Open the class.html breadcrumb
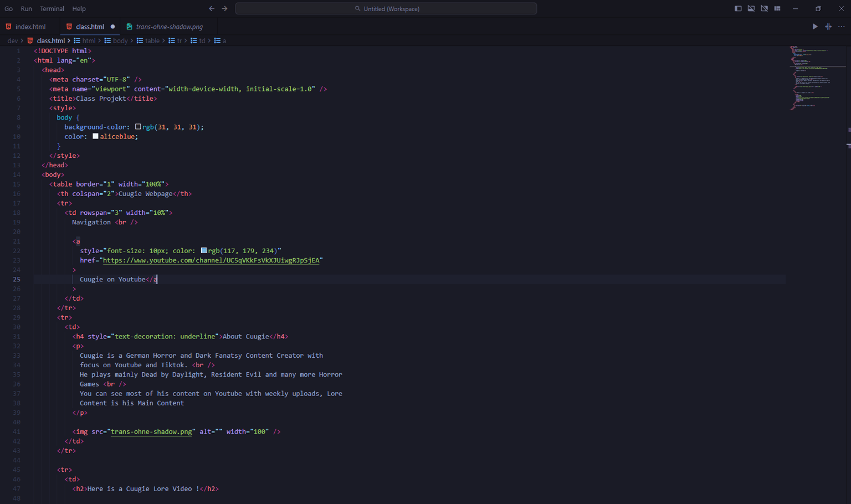851x504 pixels. click(x=51, y=41)
